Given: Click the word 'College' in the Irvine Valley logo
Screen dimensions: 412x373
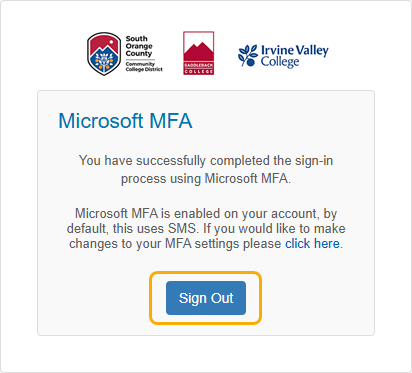Looking at the screenshot, I should 280,62.
